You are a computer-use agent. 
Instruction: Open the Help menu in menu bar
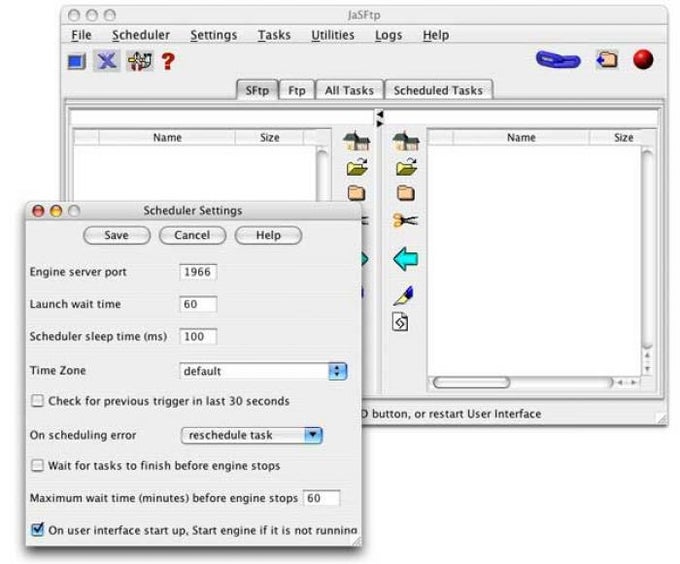pos(436,35)
